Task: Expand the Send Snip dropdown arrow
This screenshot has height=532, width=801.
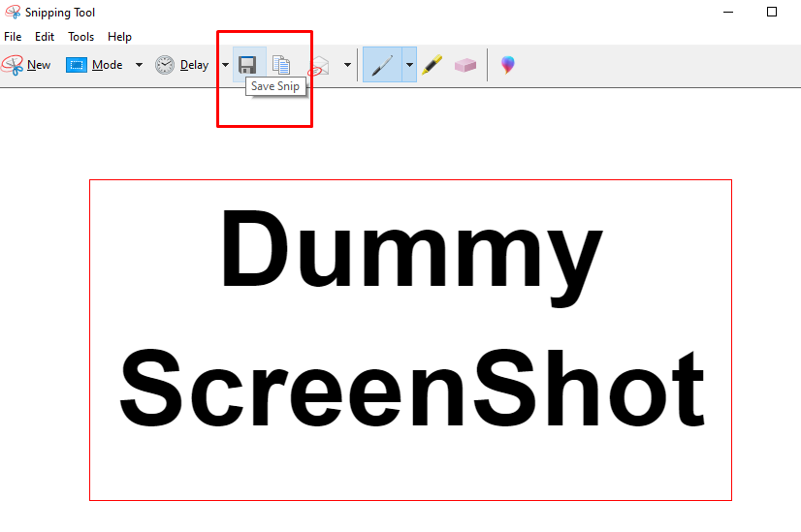Action: (347, 65)
